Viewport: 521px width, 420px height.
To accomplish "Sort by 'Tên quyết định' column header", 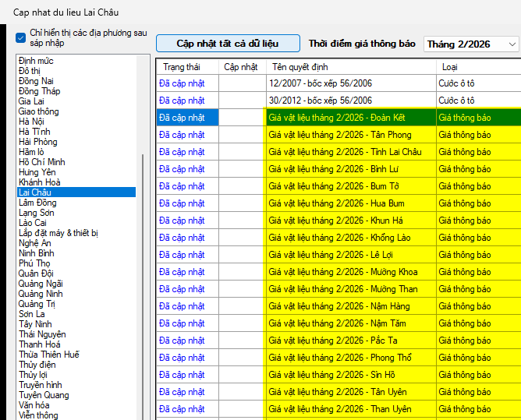I will click(300, 67).
